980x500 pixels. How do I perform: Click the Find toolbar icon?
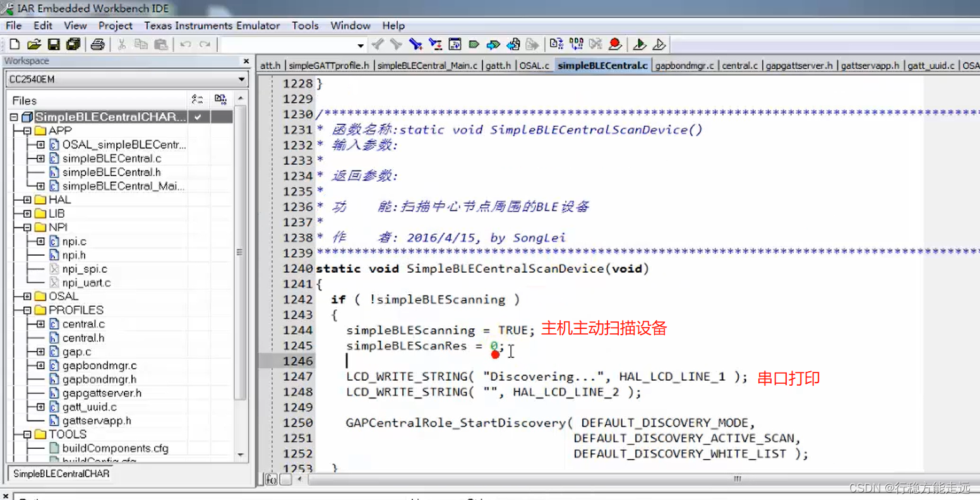pos(415,44)
